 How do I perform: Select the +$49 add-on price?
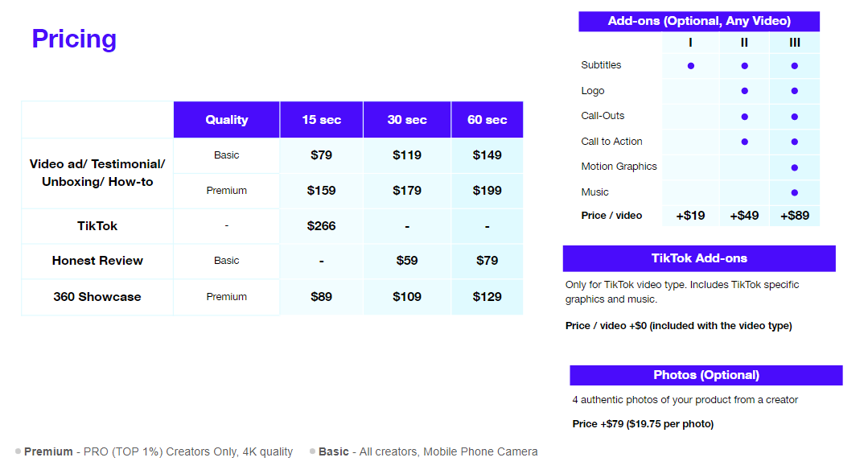[x=745, y=216]
